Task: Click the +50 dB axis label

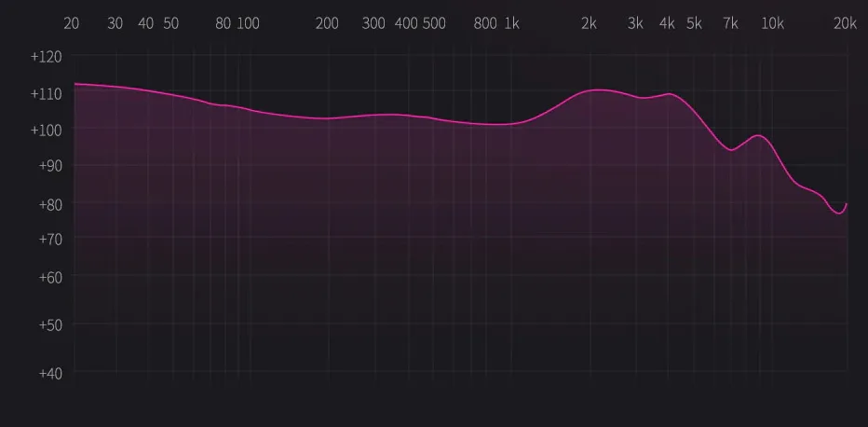Action: tap(50, 325)
